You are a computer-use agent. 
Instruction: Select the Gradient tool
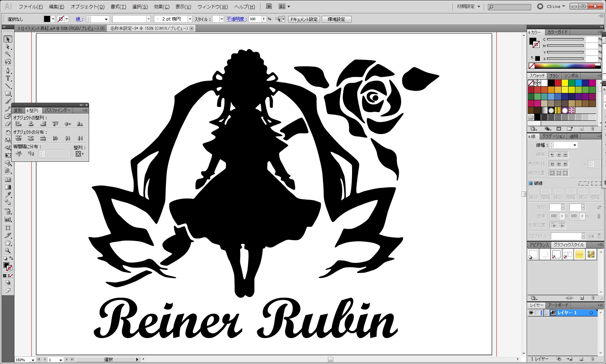pyautogui.click(x=8, y=187)
